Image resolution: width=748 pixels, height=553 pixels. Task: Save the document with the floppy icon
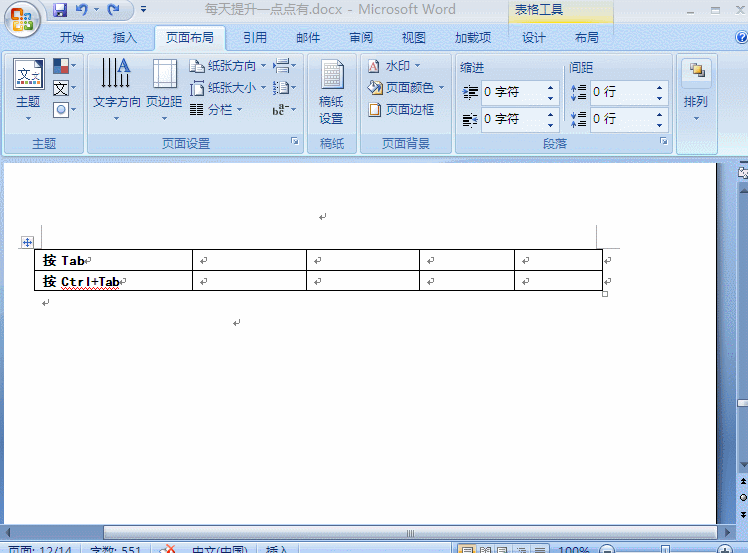coord(60,10)
